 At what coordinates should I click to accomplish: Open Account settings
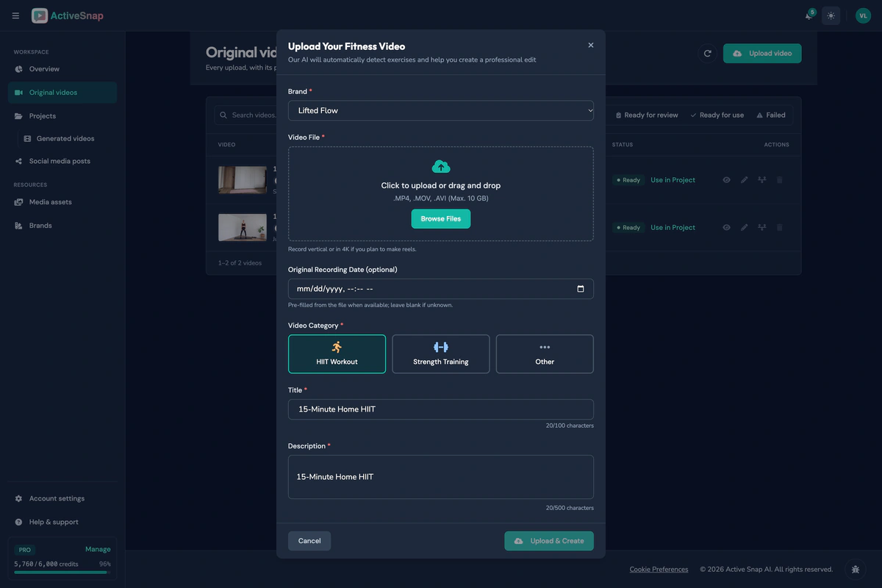[62, 498]
